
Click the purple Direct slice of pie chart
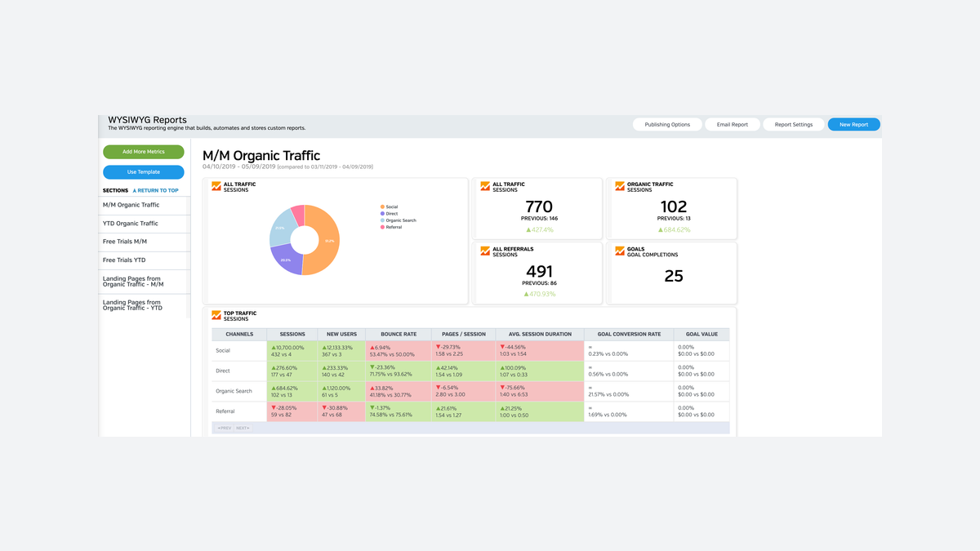tap(285, 261)
